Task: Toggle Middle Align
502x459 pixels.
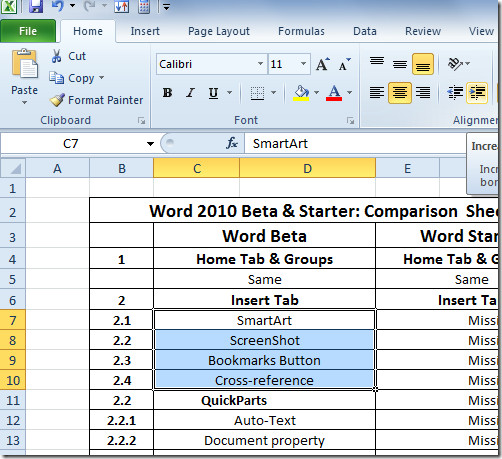Action: click(400, 63)
